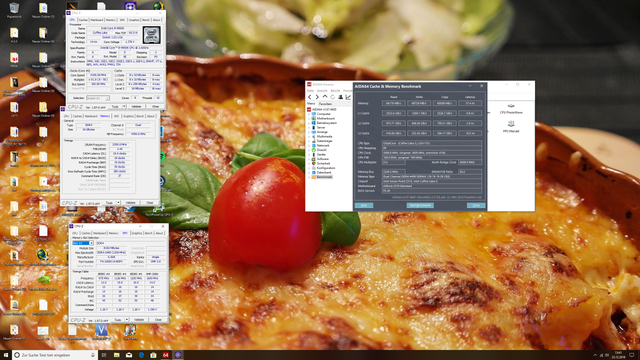This screenshot has height=360, width=640.
Task: Expand the Server node in AIDA64 tree
Action: click(309, 127)
